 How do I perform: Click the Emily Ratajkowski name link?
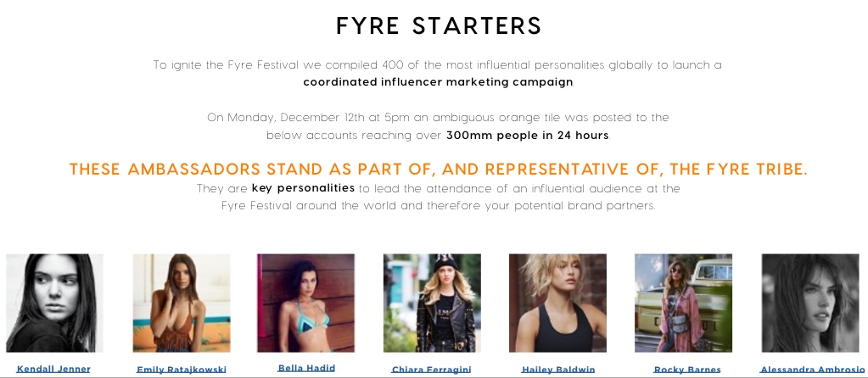point(182,370)
